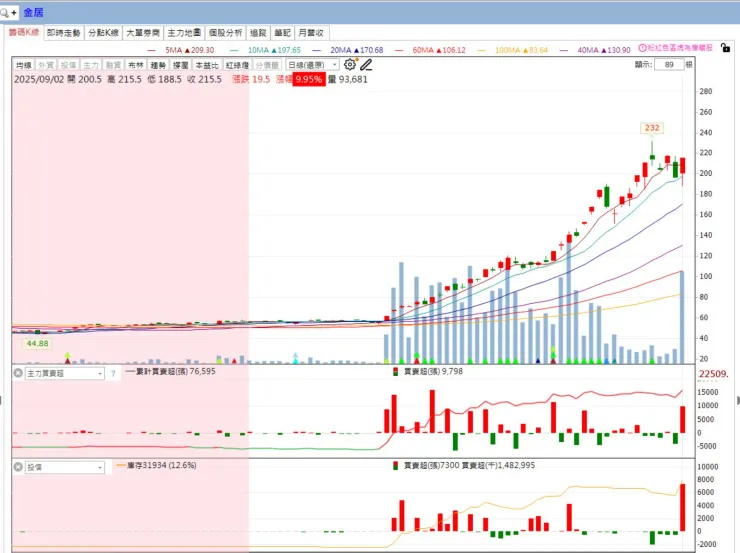Close the 主力買賣超 indicator panel
The height and width of the screenshot is (553, 740).
coord(18,373)
